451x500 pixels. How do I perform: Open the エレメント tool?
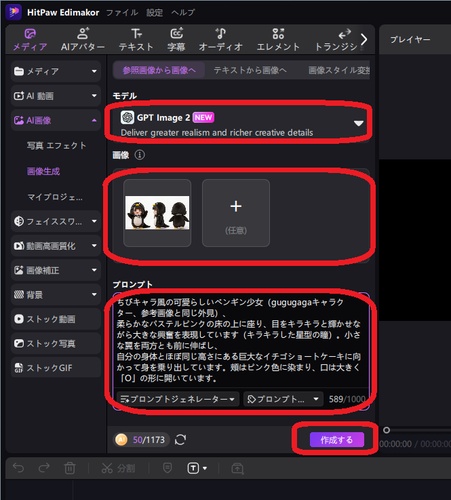(278, 40)
